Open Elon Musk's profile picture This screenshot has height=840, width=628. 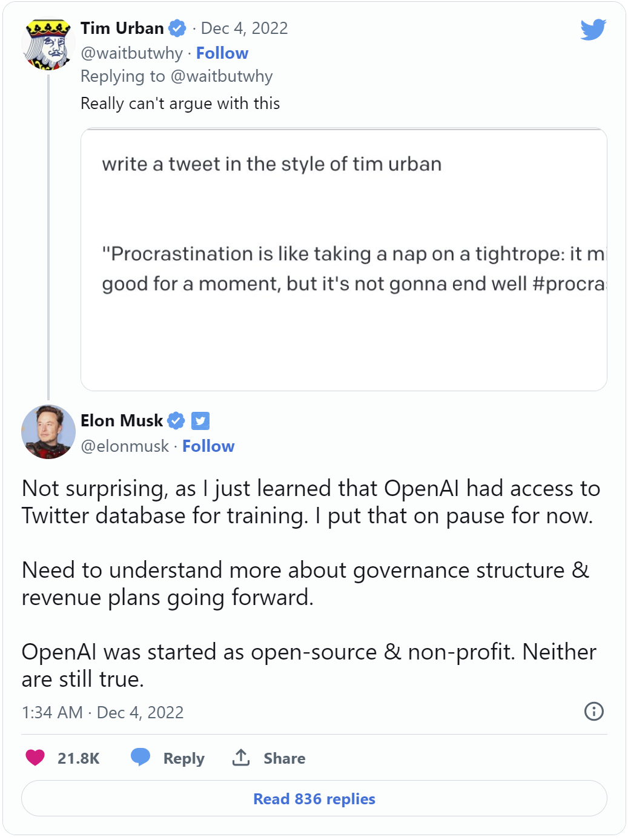tap(48, 432)
